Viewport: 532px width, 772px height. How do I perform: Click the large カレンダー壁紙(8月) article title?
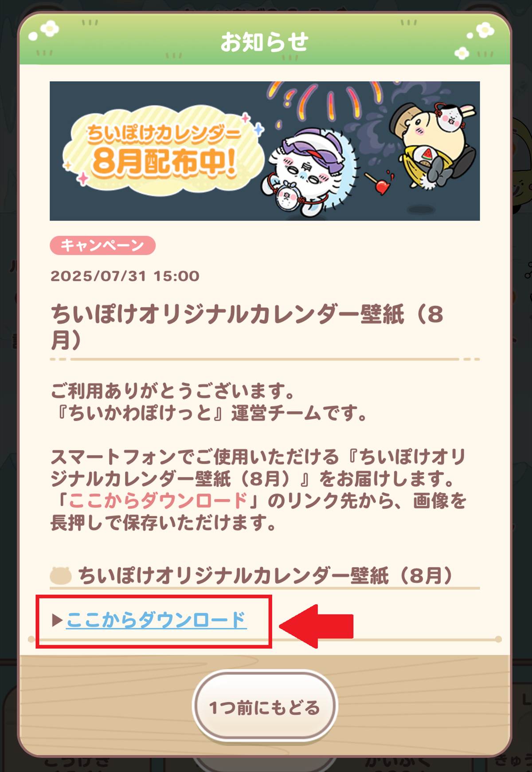247,327
